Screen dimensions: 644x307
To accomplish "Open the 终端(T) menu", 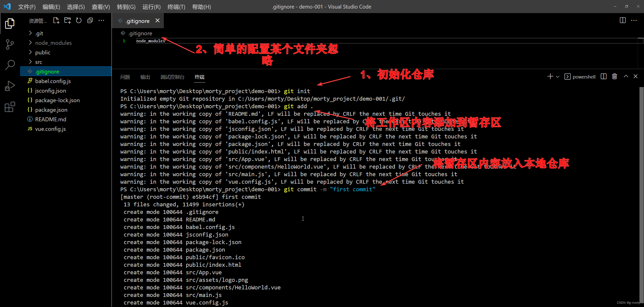I will 176,7.
